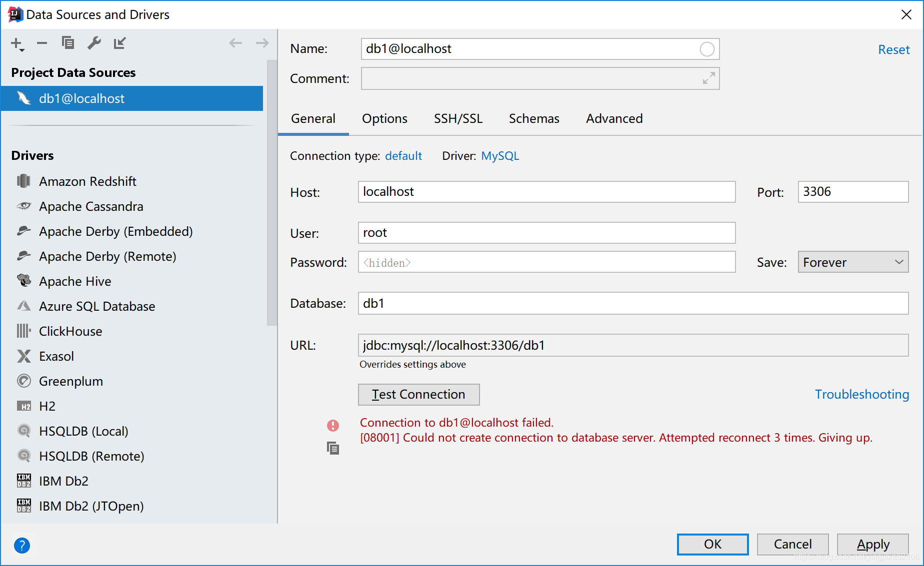The height and width of the screenshot is (566, 924).
Task: Confirm with the OK button
Action: [712, 544]
